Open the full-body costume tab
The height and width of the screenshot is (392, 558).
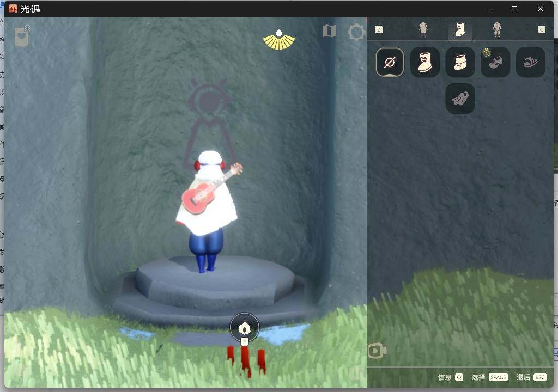pos(497,29)
